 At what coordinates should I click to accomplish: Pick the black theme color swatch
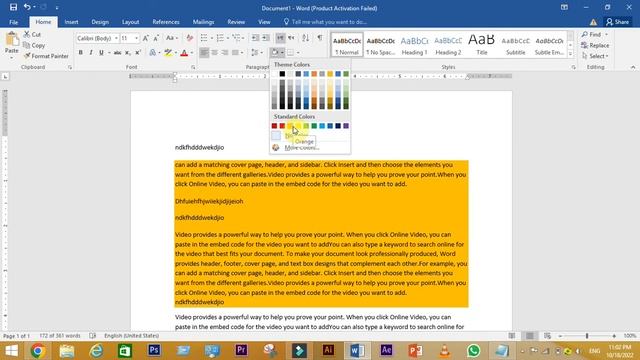[x=282, y=74]
